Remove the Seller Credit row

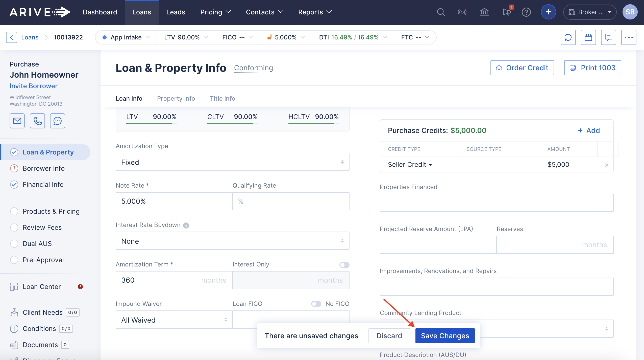pyautogui.click(x=606, y=165)
